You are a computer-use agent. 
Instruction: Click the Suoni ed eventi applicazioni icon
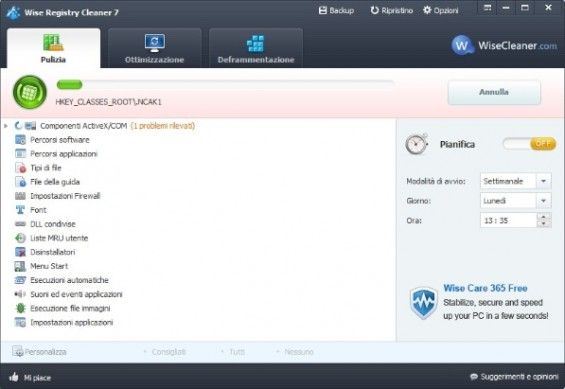pos(20,294)
